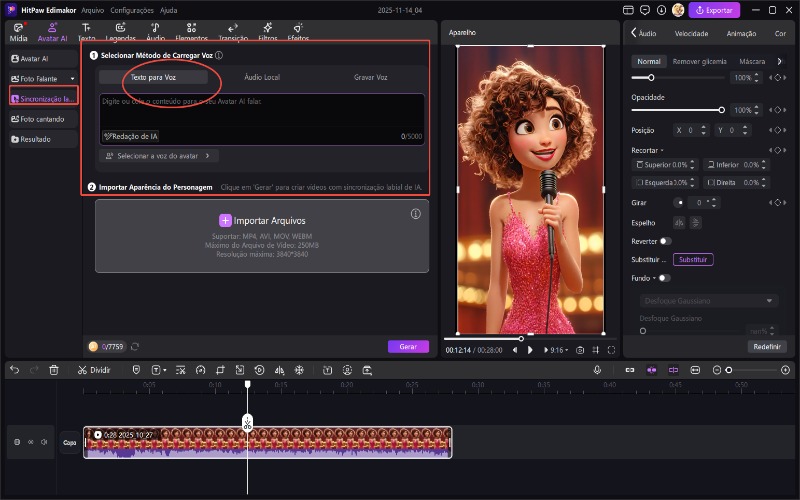Click the purple Gerar button
The width and height of the screenshot is (800, 500).
click(x=407, y=346)
